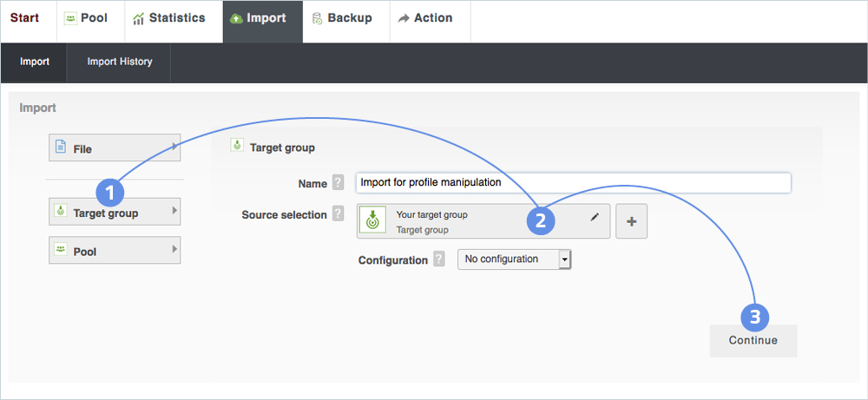Switch to the Statistics tab
Screen dimensions: 868x400
[168, 18]
